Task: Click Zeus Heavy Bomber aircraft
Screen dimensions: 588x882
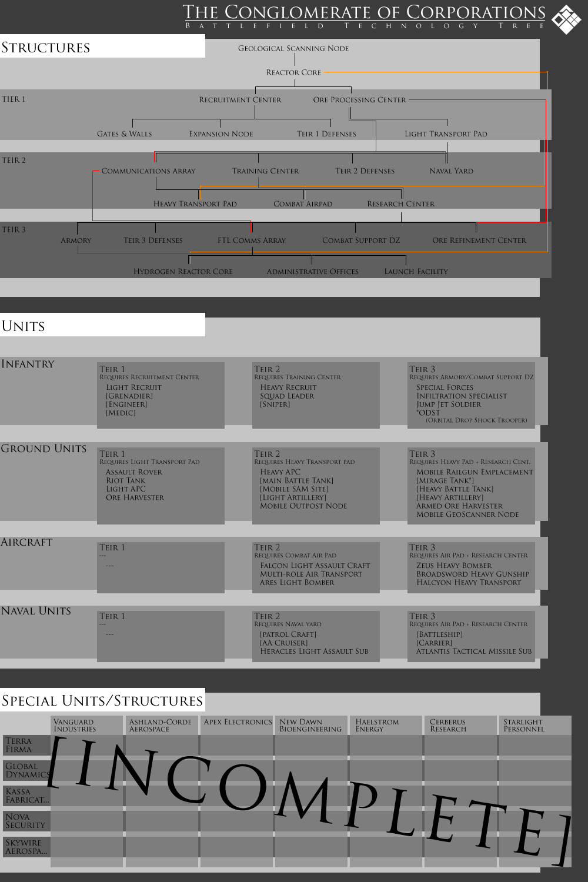Action: click(x=454, y=566)
